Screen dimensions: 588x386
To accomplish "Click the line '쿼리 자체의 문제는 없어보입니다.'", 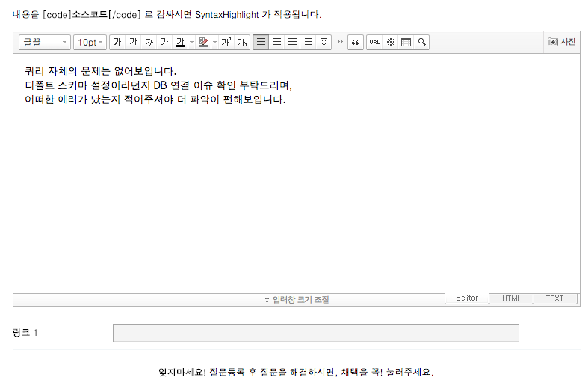I will pyautogui.click(x=101, y=71).
